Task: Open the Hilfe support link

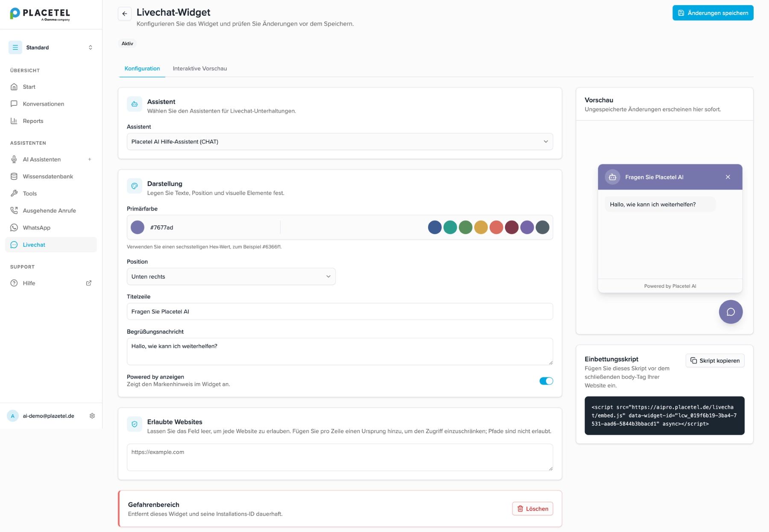Action: point(51,283)
